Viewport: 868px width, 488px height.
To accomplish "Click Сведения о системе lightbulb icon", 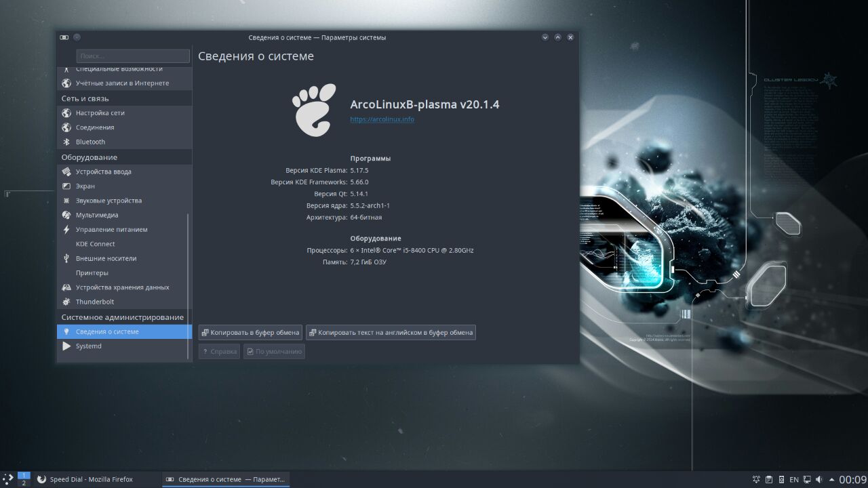I will (66, 332).
